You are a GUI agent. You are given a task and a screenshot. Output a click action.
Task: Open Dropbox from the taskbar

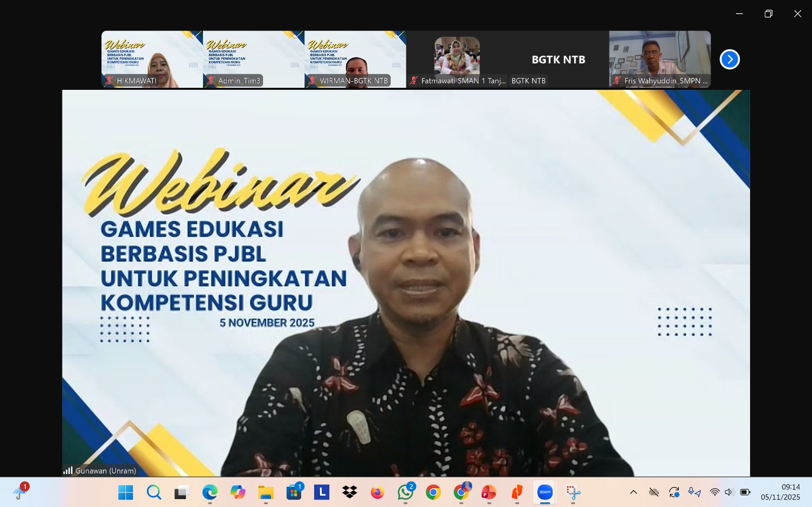click(x=349, y=492)
